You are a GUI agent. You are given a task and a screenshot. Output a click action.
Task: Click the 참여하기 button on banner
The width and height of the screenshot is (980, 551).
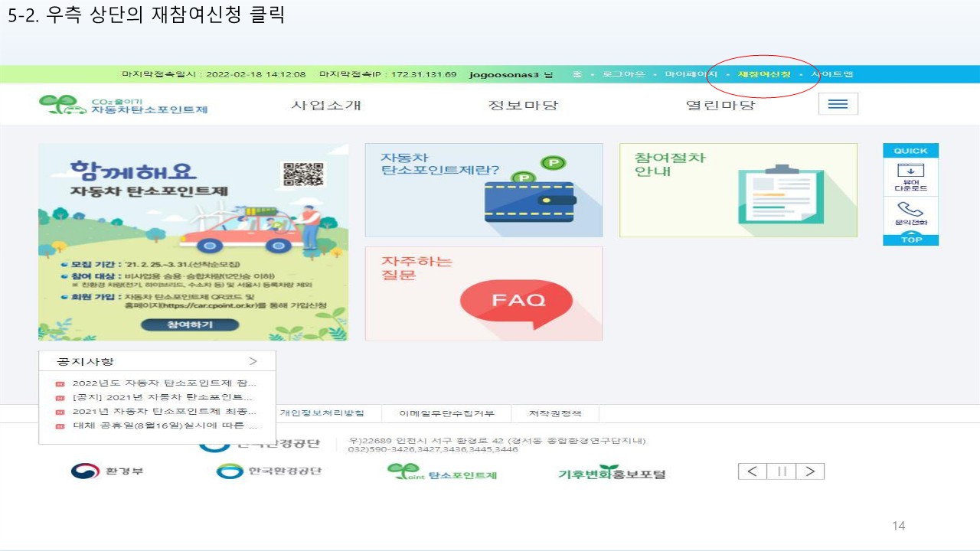[190, 324]
